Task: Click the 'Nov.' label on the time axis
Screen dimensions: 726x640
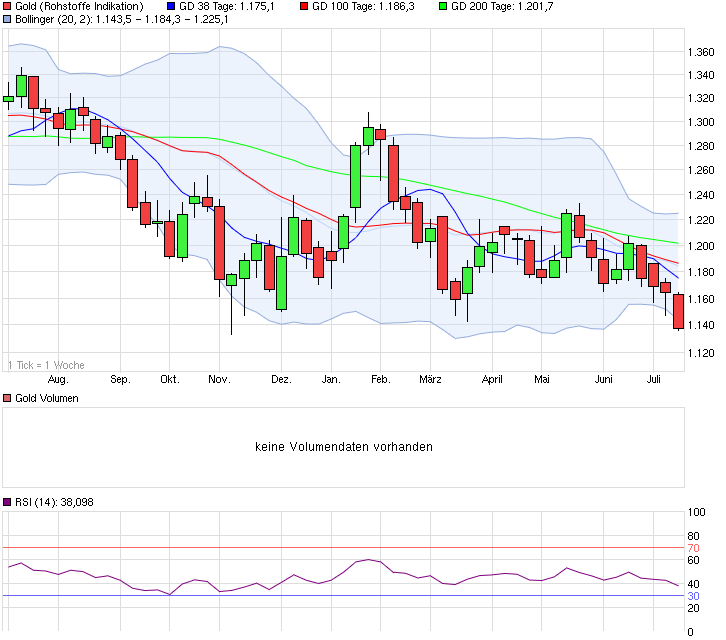Action: [x=219, y=380]
